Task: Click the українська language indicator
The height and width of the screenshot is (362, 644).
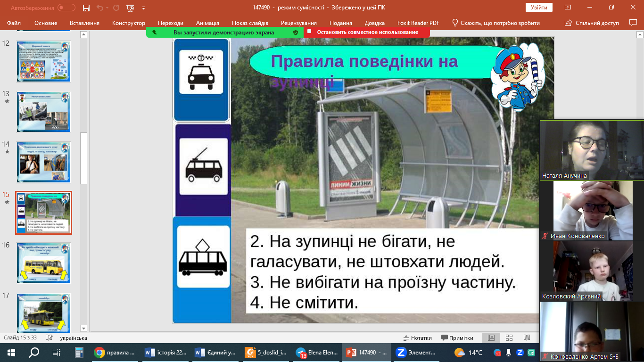Action: point(74,338)
